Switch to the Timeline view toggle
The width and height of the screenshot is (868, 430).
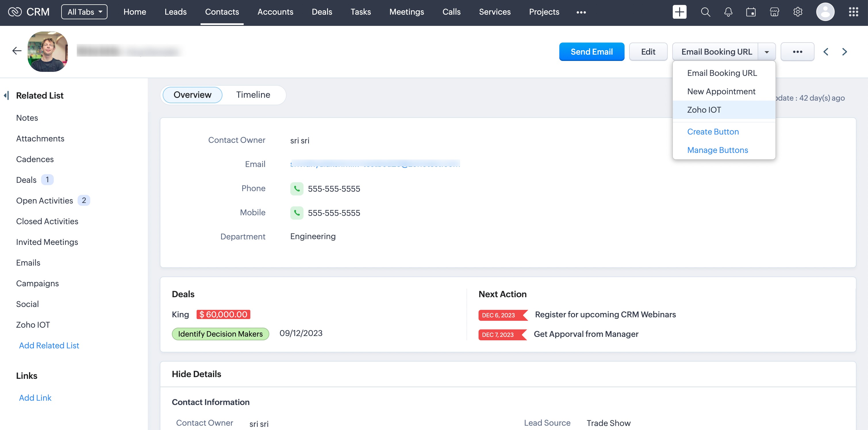point(253,95)
